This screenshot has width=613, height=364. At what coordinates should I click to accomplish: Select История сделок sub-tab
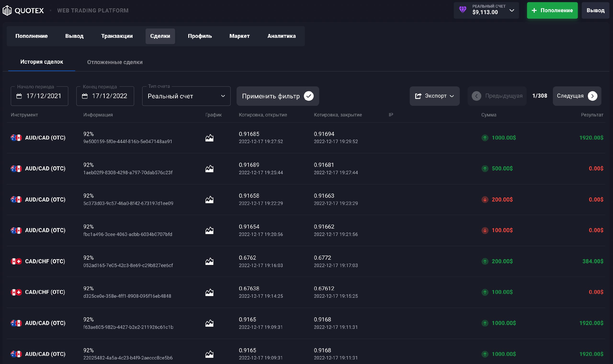[x=41, y=62]
